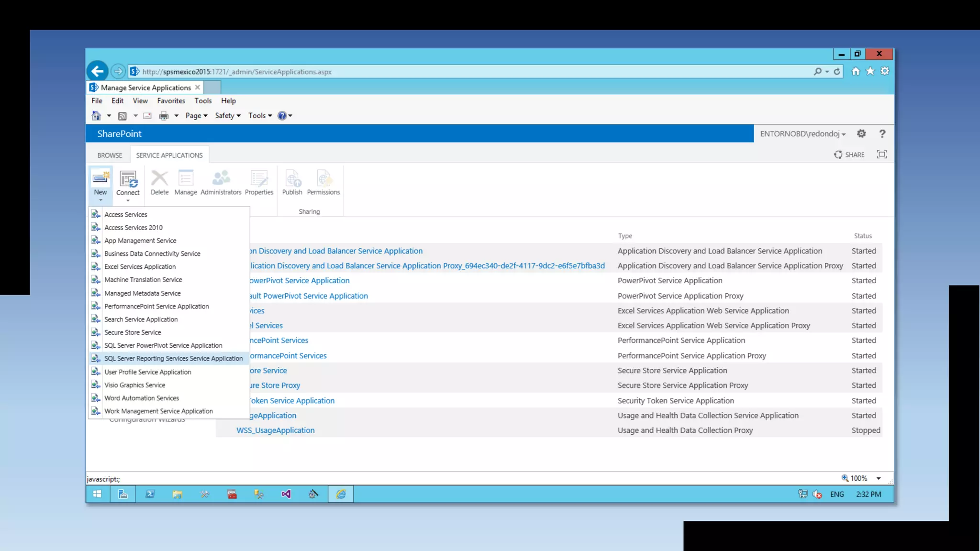Open the Favorites menu
The height and width of the screenshot is (551, 980).
tap(171, 101)
